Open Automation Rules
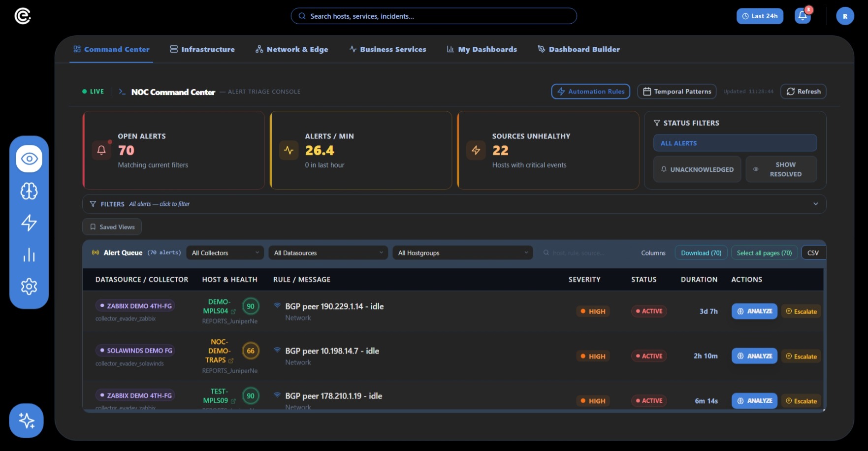 [x=591, y=92]
